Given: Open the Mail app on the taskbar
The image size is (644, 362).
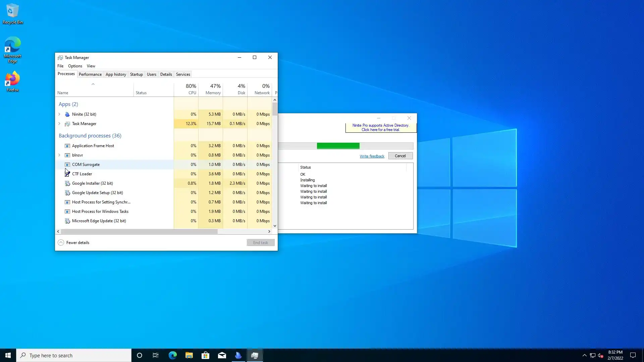Looking at the screenshot, I should point(222,355).
